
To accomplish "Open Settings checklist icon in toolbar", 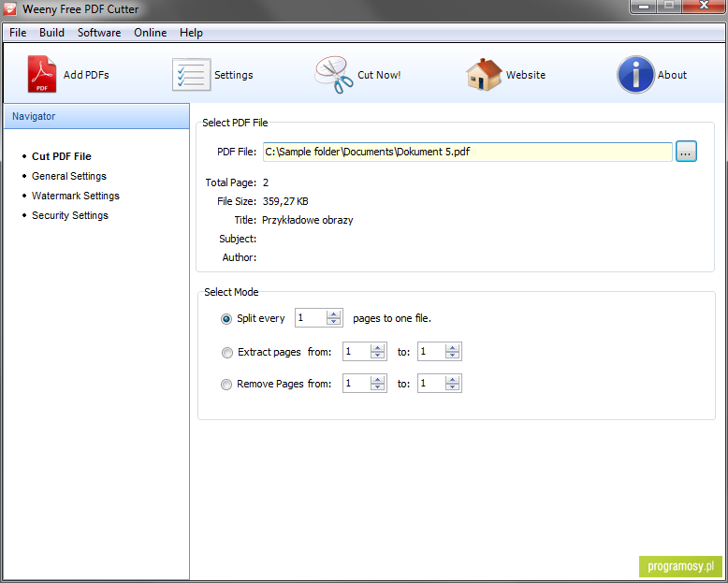I will [191, 74].
